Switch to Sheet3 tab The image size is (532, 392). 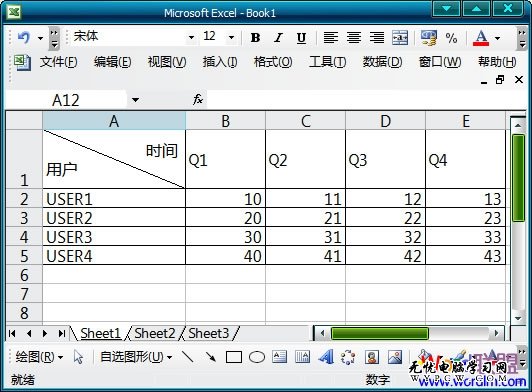[x=209, y=333]
